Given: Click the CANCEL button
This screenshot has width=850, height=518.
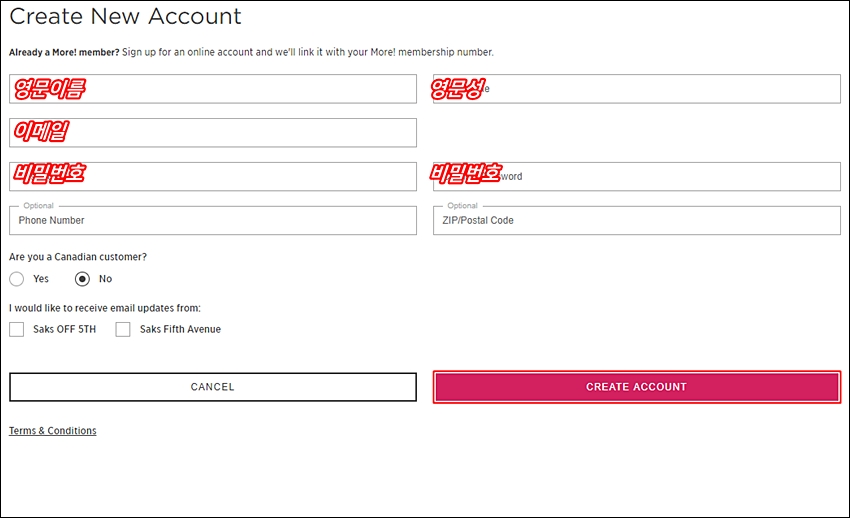Looking at the screenshot, I should pyautogui.click(x=212, y=387).
